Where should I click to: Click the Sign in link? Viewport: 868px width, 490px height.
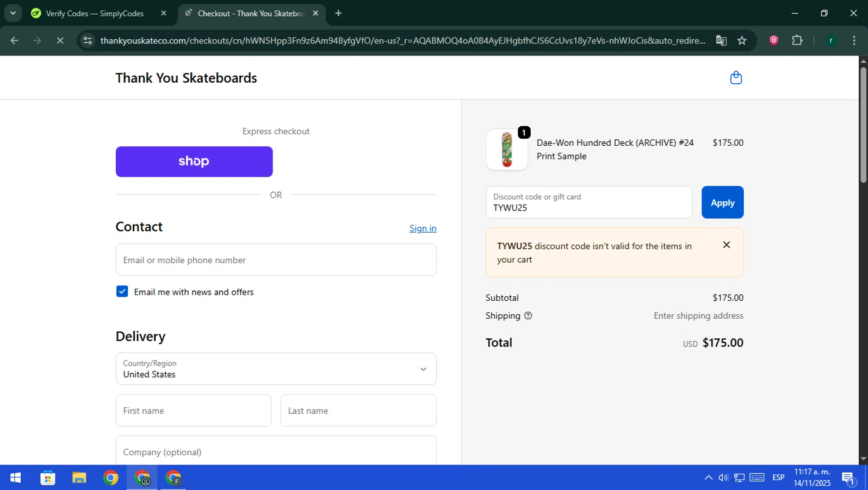click(423, 228)
